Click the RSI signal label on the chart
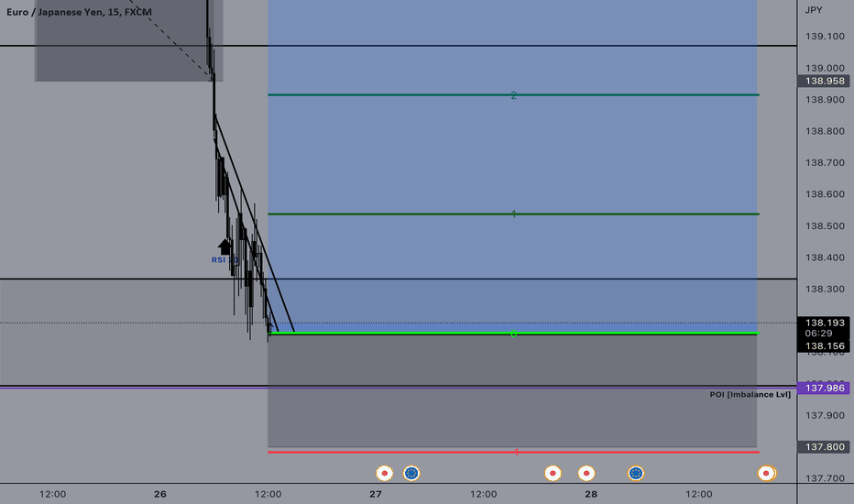The image size is (854, 504). [x=224, y=260]
